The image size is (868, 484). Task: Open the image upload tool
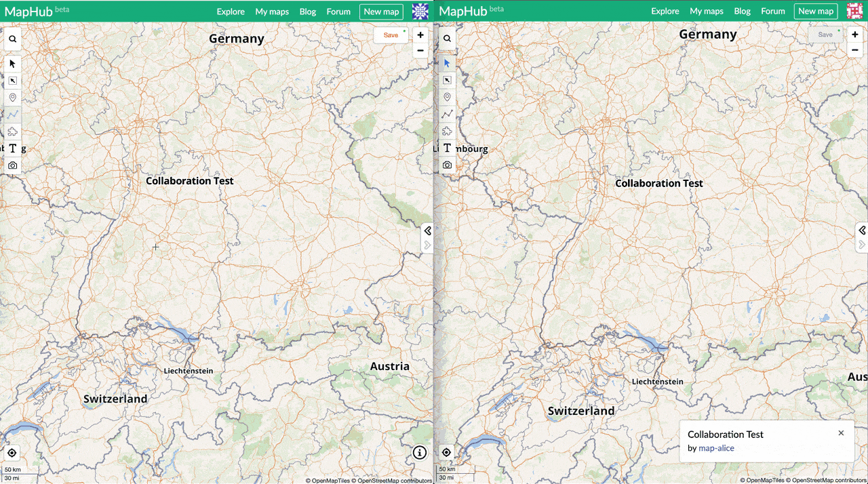coord(12,165)
